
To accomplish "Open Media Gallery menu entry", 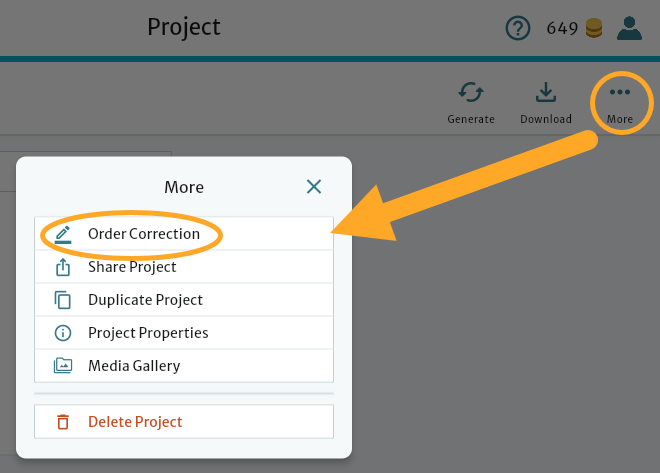I will pos(134,366).
